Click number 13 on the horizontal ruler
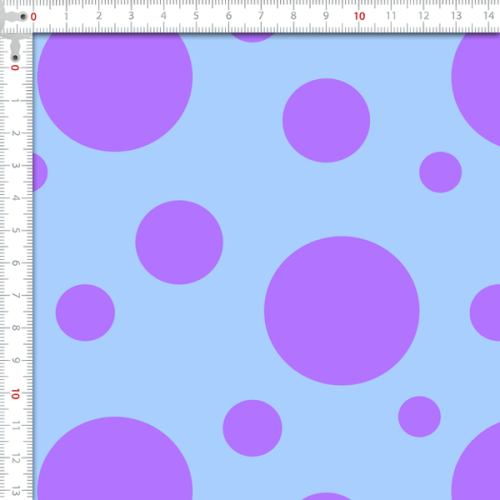The image size is (500, 500). pyautogui.click(x=456, y=16)
